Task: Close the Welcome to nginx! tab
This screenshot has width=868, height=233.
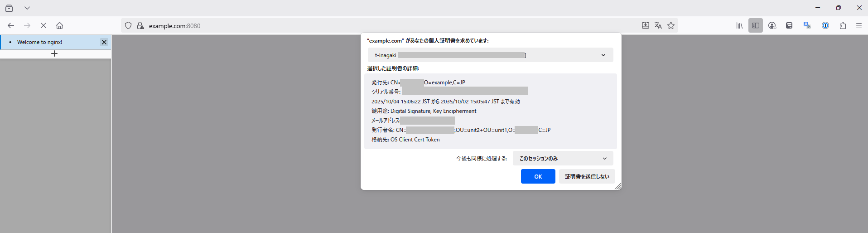Action: [104, 42]
